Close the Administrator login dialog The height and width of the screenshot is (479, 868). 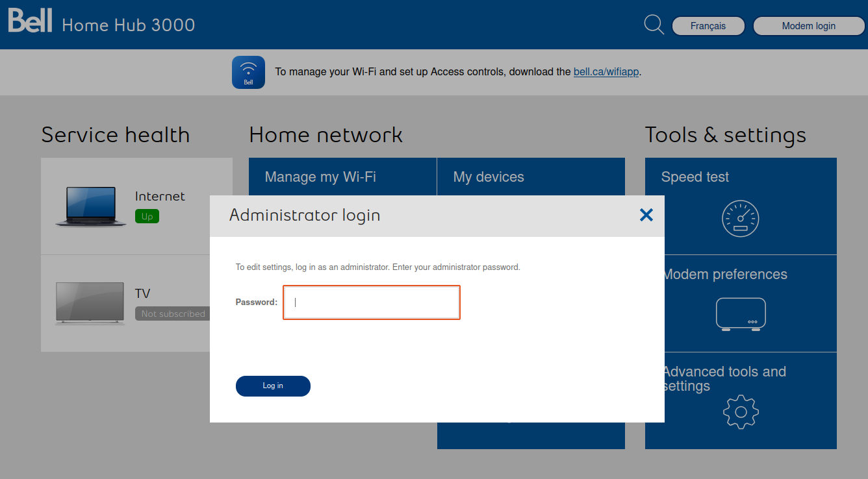point(646,215)
